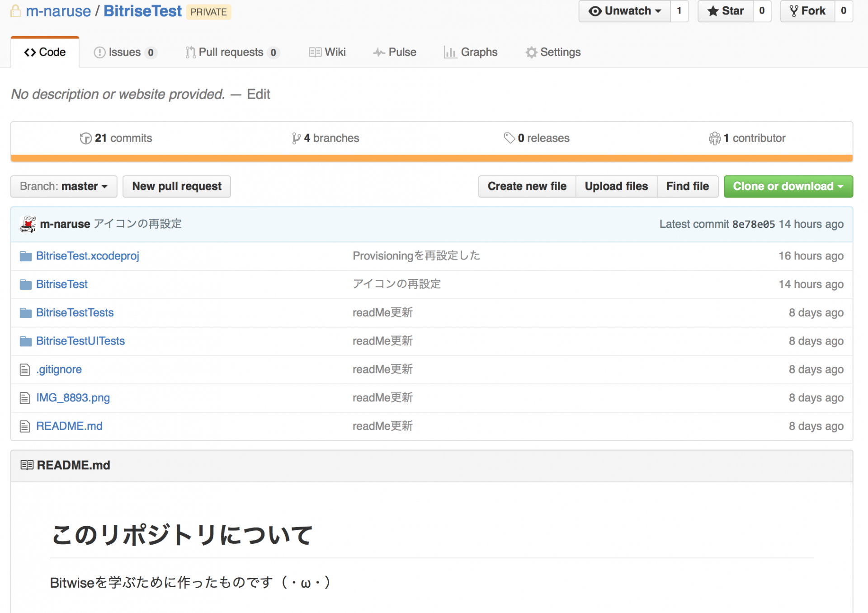Open the Unwatch dropdown

click(625, 11)
